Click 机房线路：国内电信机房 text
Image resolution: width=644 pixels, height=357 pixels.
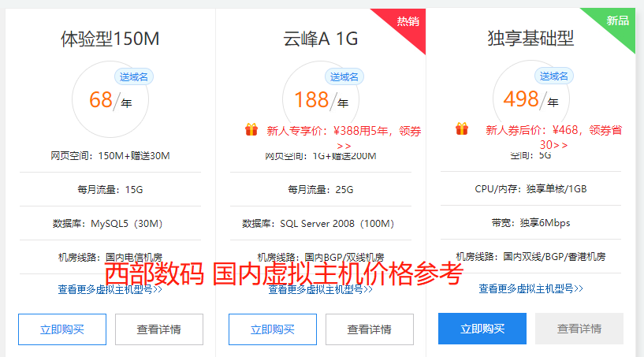click(x=110, y=257)
